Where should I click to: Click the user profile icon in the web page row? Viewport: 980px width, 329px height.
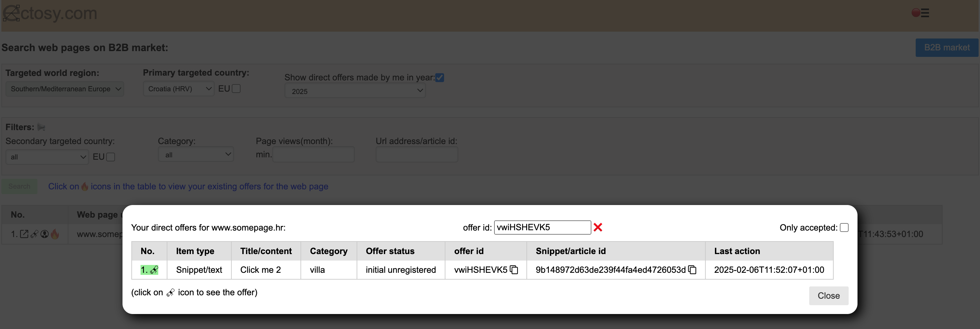(x=45, y=234)
